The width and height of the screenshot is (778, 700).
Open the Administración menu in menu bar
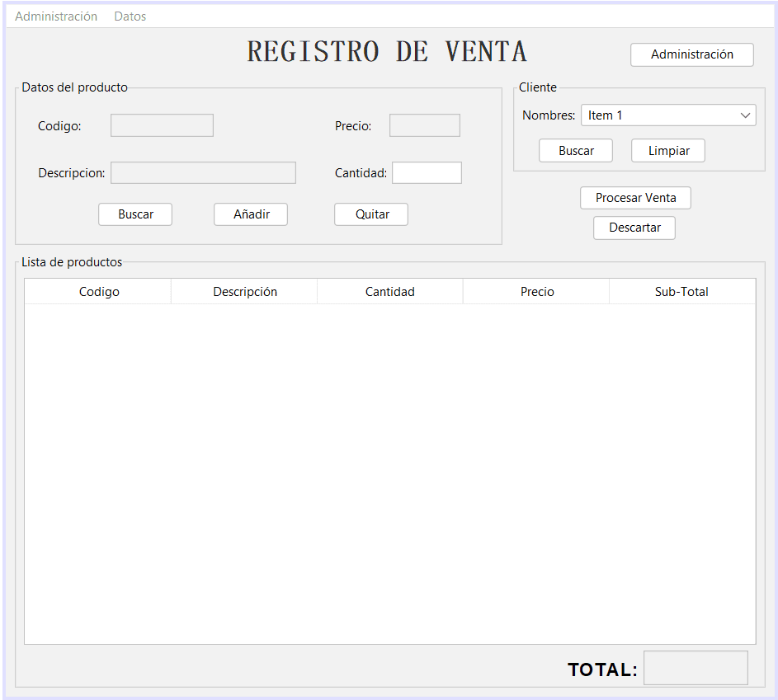(56, 16)
